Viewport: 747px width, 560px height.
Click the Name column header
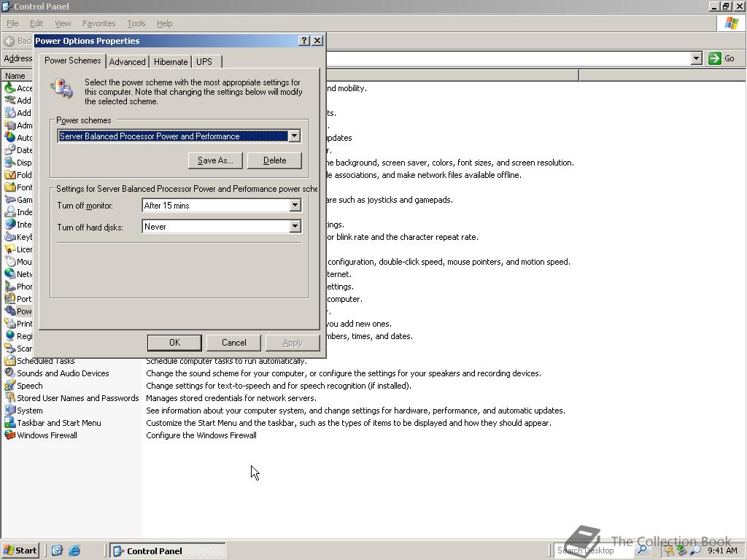coord(16,76)
